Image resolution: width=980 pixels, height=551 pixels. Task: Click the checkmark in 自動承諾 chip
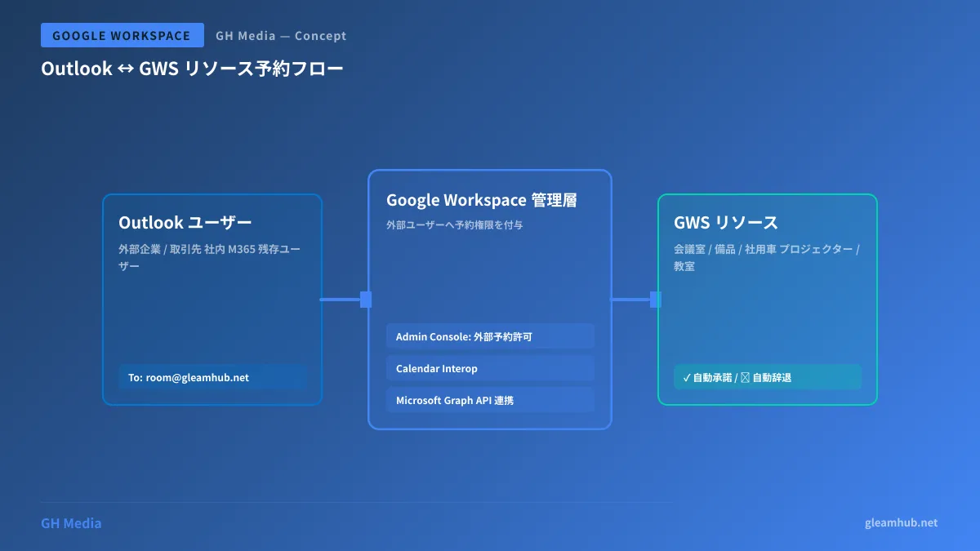[x=685, y=377]
